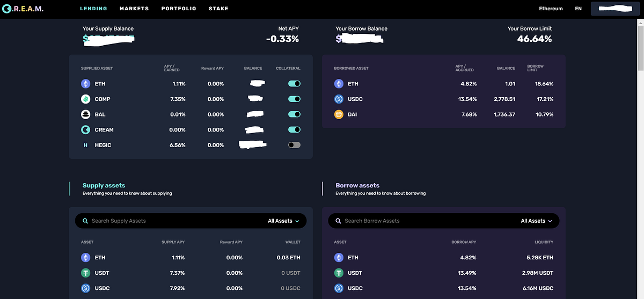This screenshot has width=644, height=299.
Task: Open All Assets dropdown in supply search
Action: click(x=283, y=221)
